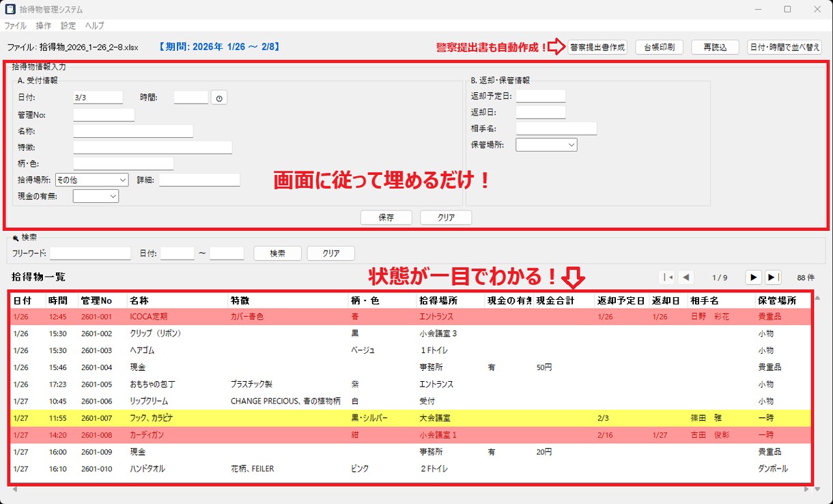Go to first page of list
This screenshot has width=833, height=504.
(667, 277)
